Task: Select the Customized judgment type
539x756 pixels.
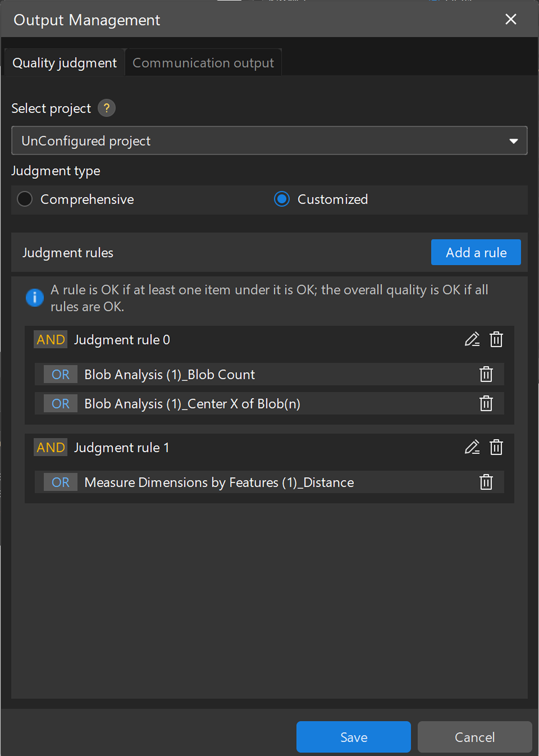Action: pos(282,199)
